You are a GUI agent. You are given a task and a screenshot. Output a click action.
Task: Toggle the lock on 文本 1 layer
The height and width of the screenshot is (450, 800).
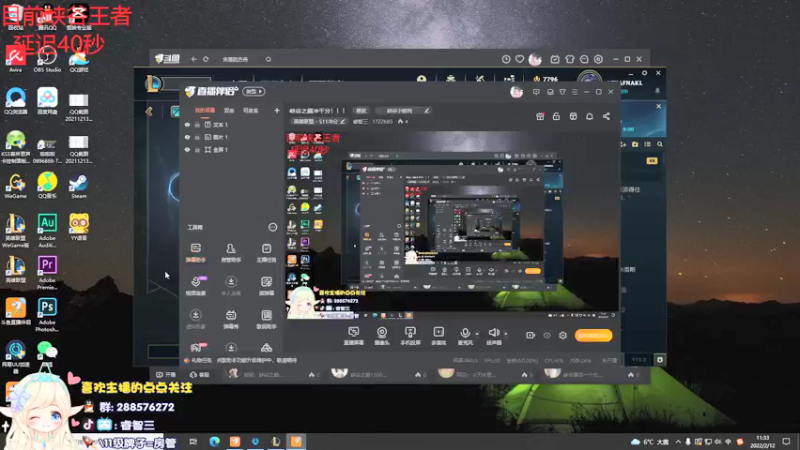(x=197, y=124)
